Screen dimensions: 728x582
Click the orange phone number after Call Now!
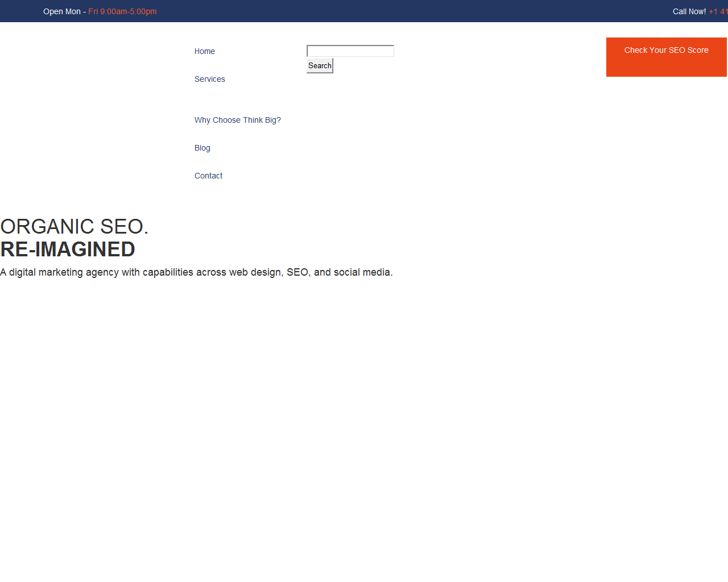point(718,11)
